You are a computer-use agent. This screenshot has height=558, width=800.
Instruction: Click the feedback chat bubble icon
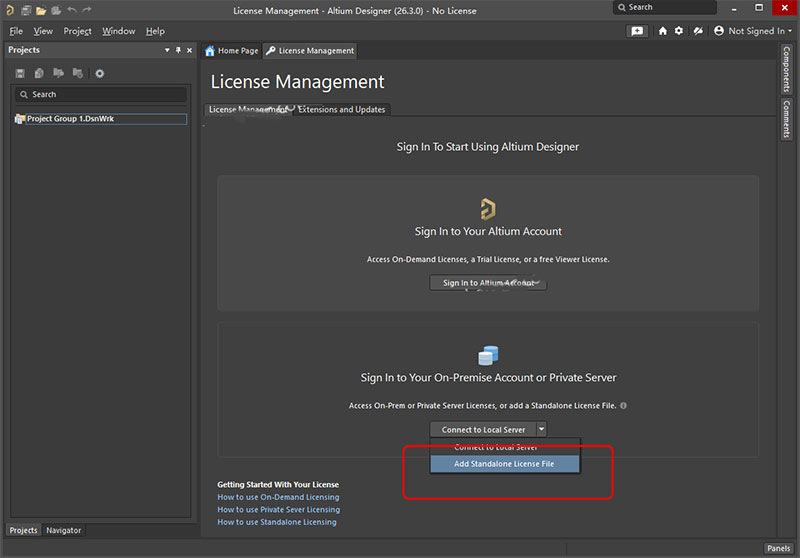point(637,31)
